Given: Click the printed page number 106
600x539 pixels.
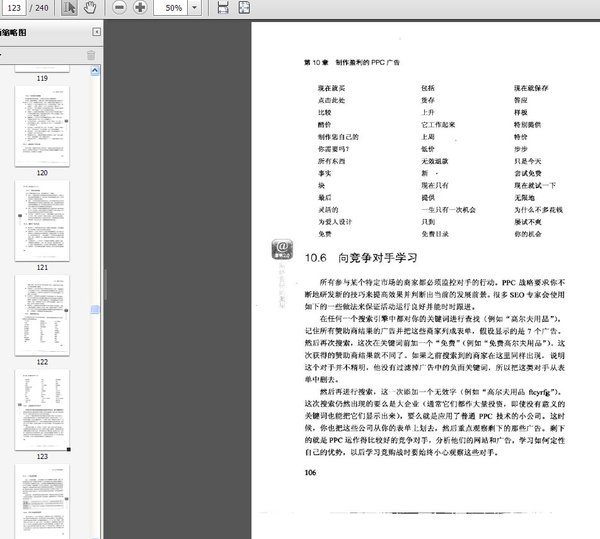Looking at the screenshot, I should point(310,472).
